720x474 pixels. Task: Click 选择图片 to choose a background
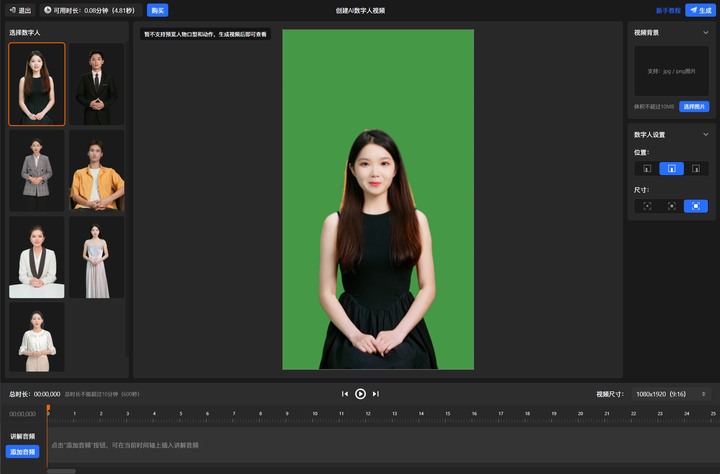[694, 106]
